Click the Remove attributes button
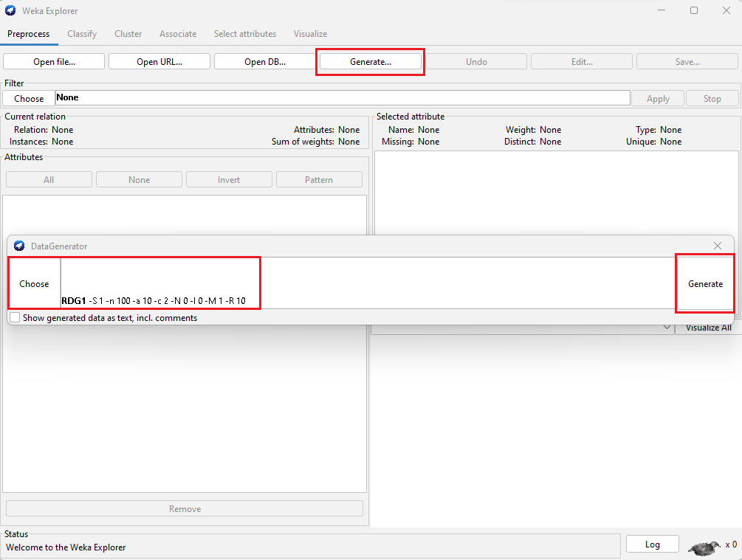This screenshot has height=560, width=742. pos(185,508)
